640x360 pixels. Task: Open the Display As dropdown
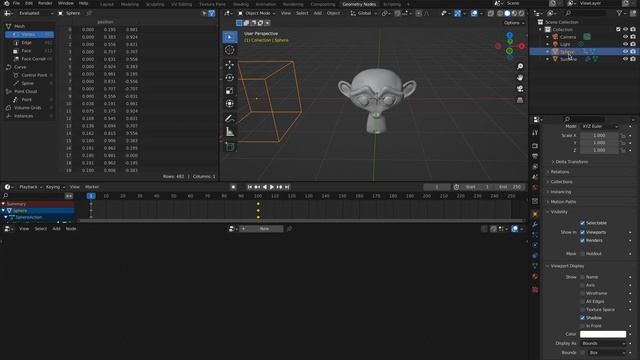point(603,344)
